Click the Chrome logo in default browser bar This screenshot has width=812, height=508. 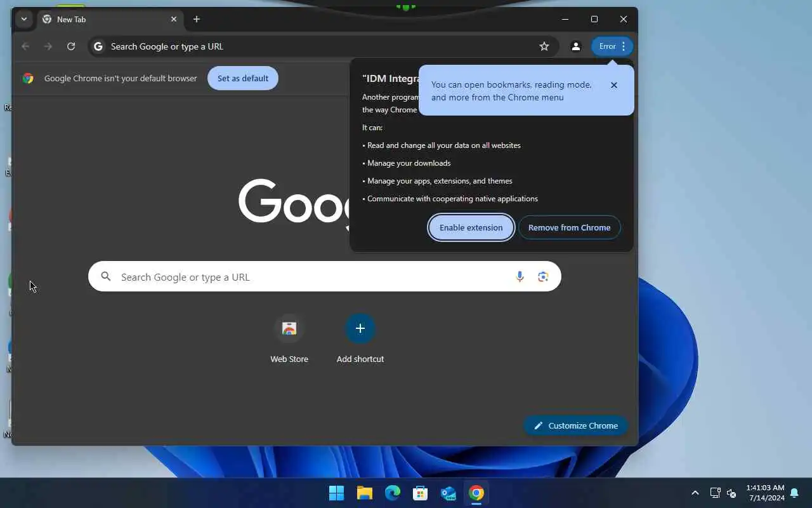coord(28,78)
